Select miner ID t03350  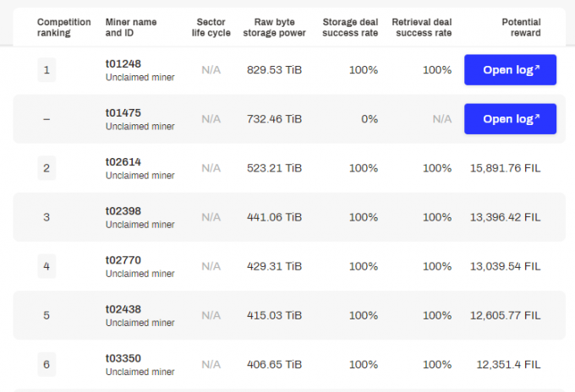[x=123, y=358]
